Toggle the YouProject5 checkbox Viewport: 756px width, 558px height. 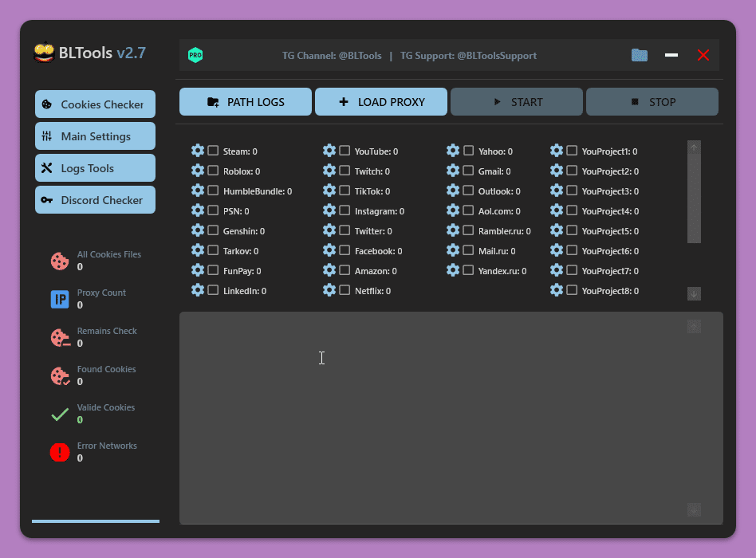point(572,230)
